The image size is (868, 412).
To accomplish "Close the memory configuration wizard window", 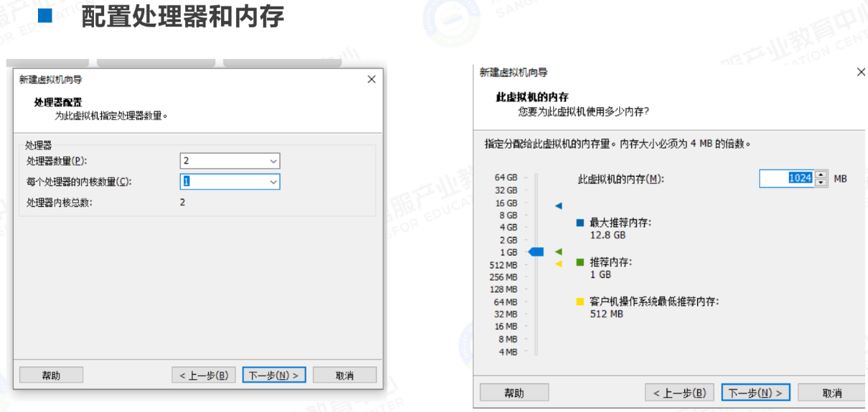I will pyautogui.click(x=861, y=72).
